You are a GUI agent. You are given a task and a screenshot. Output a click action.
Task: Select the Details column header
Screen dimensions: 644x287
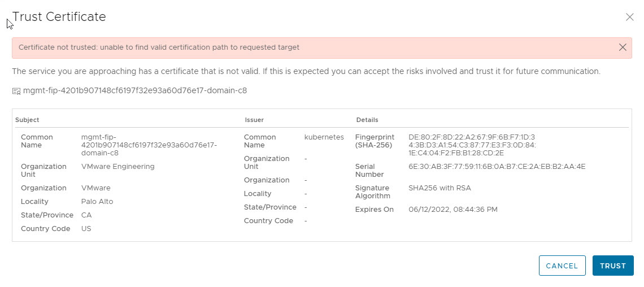coord(367,120)
